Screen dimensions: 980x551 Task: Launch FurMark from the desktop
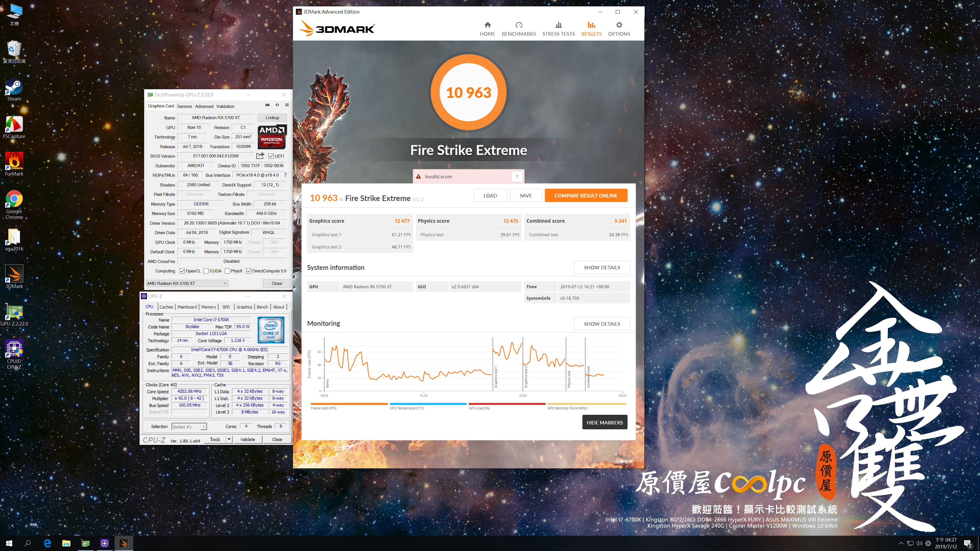14,165
